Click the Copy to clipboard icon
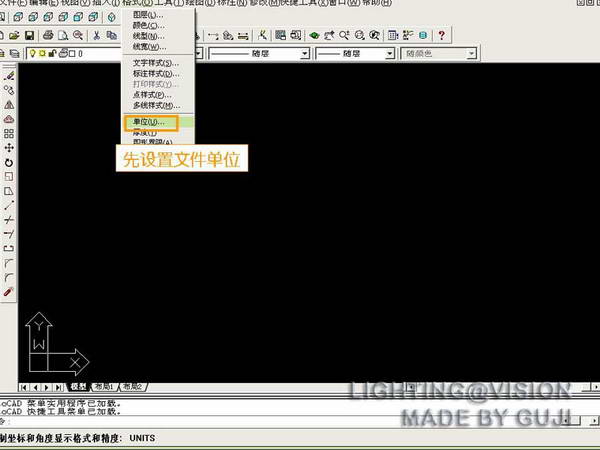 tap(111, 36)
